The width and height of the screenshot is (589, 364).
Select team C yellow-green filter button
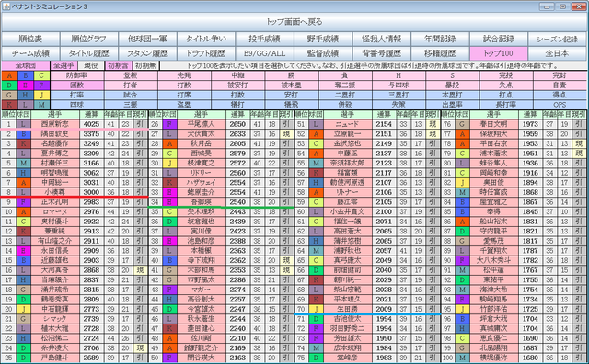tap(41, 75)
